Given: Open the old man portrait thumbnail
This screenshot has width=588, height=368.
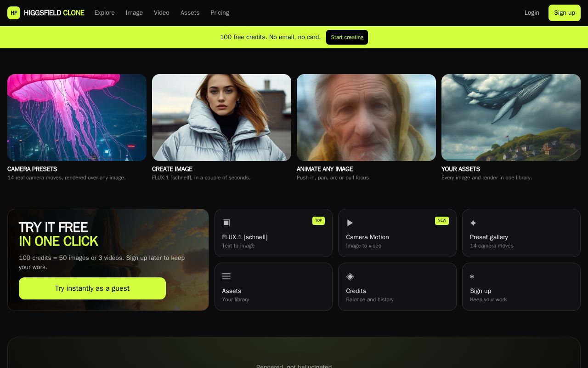Looking at the screenshot, I should click(366, 117).
